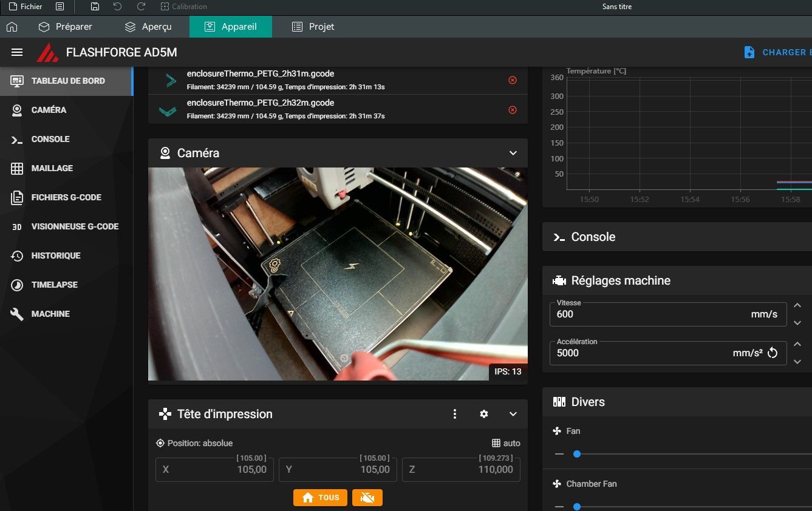Click the home icon in top tab bar

tap(12, 27)
